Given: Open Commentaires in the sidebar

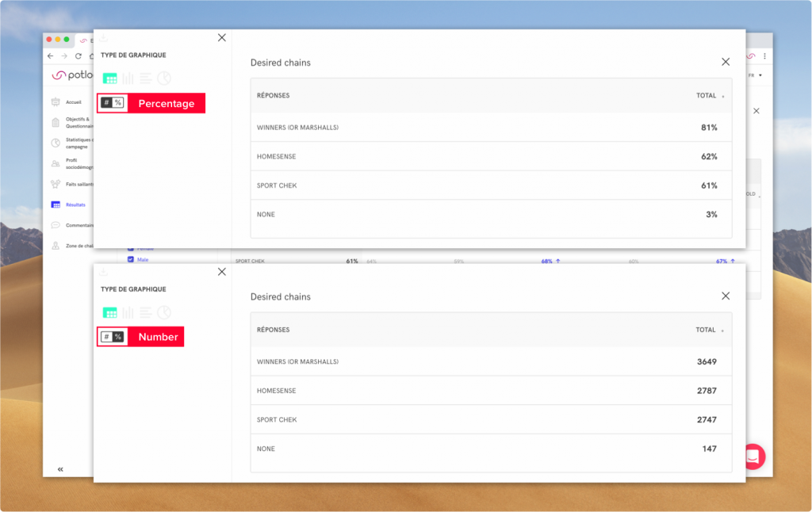Looking at the screenshot, I should [x=79, y=225].
